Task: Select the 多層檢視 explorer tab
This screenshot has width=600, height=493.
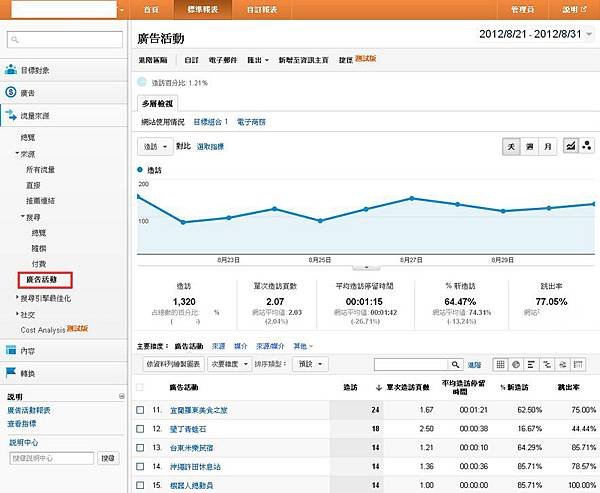Action: (x=157, y=103)
